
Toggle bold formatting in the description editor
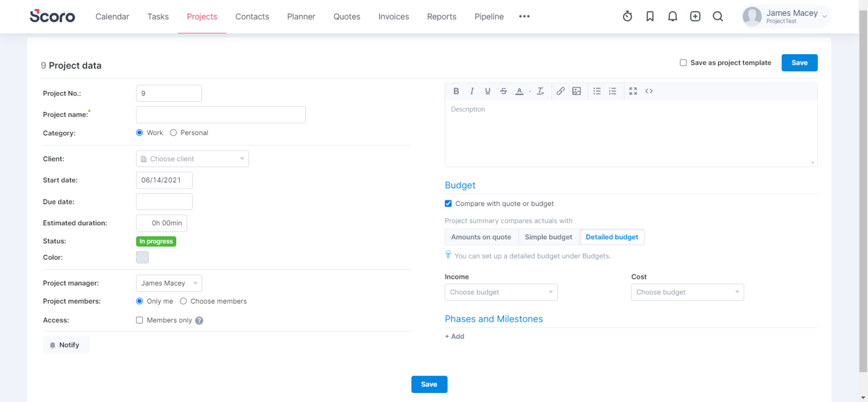pyautogui.click(x=456, y=91)
